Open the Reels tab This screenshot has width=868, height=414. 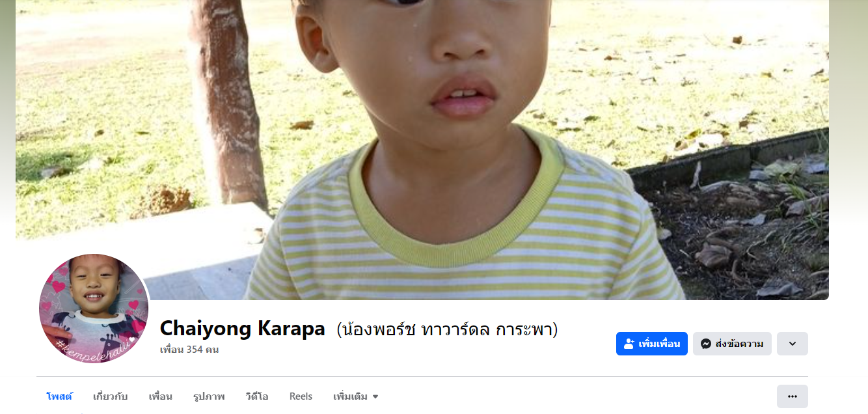(x=301, y=396)
